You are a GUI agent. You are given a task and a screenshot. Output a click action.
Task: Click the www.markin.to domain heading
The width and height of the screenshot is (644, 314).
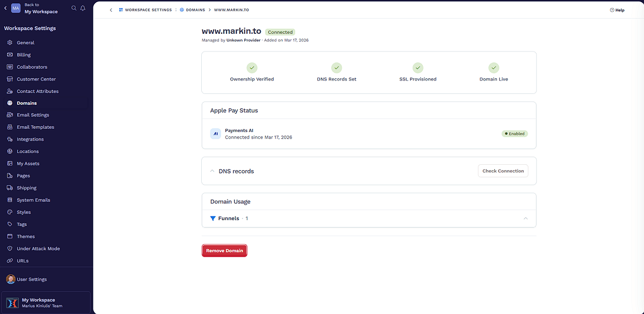point(231,32)
